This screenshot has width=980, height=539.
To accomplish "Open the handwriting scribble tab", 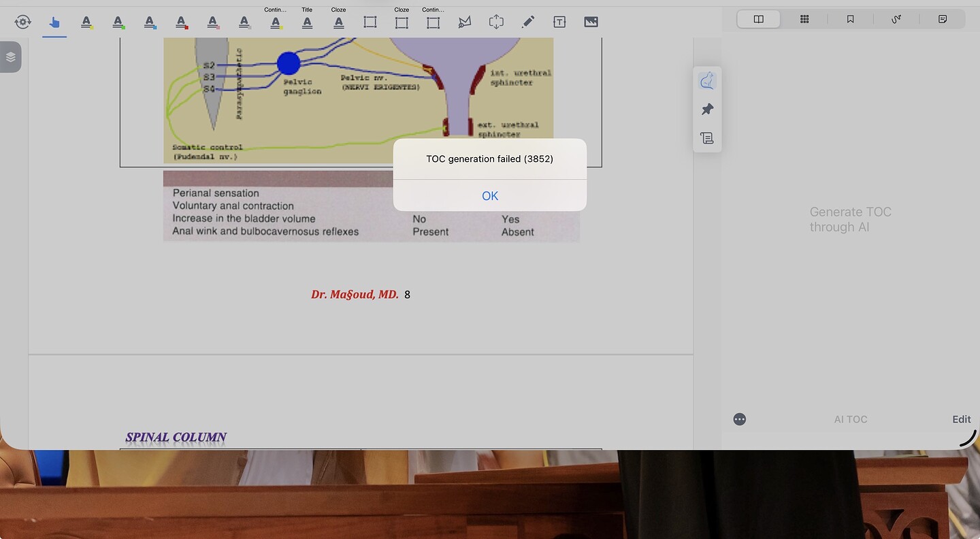I will point(896,19).
